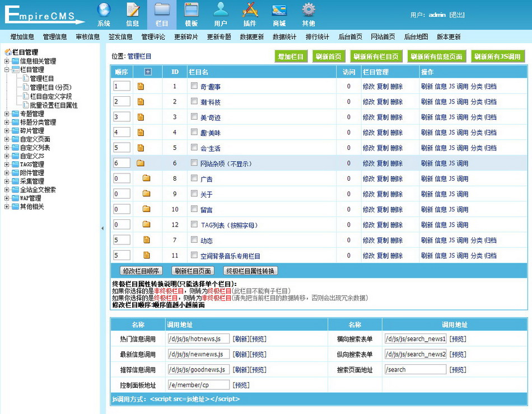The width and height of the screenshot is (532, 414).
Task: Check the checkbox next to 奇·趣事
Action: pos(194,86)
